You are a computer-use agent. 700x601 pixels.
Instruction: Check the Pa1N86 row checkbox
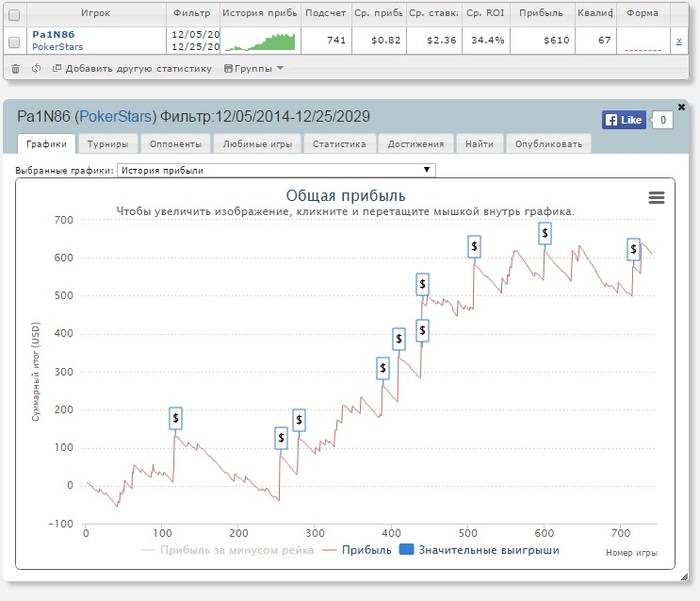coord(14,42)
